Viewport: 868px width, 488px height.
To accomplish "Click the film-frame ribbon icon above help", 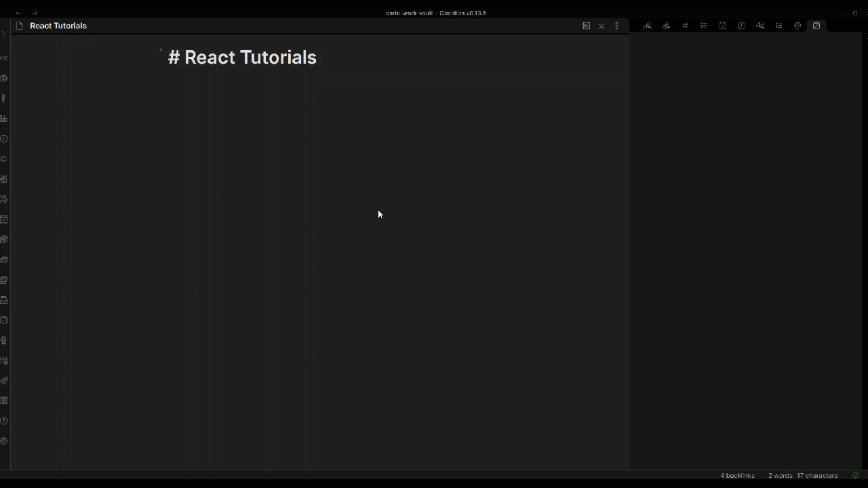I will (3, 401).
